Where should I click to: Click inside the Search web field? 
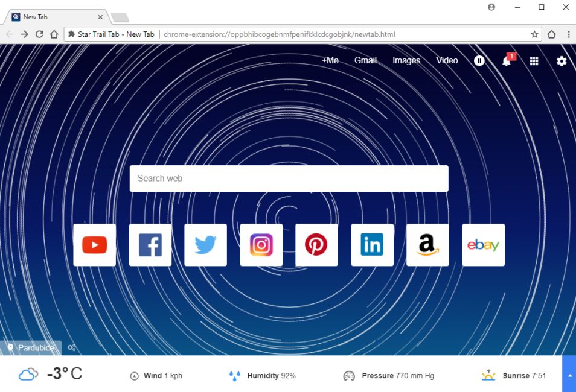click(289, 179)
